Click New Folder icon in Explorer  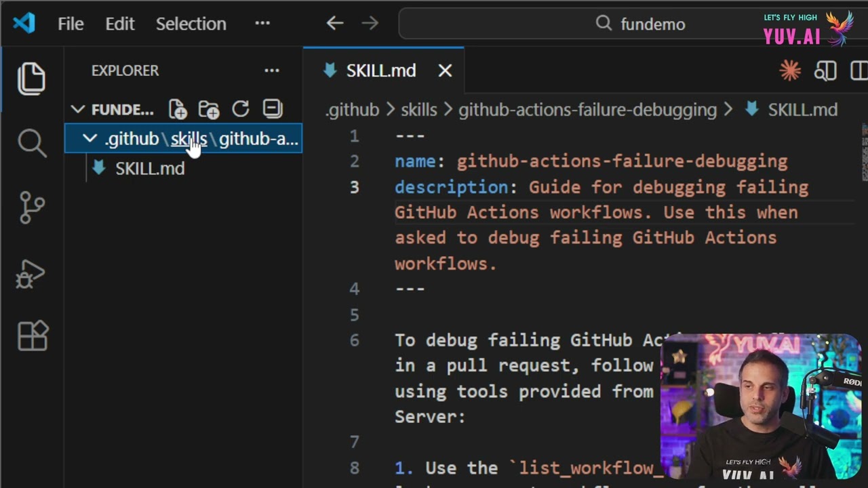(x=209, y=109)
